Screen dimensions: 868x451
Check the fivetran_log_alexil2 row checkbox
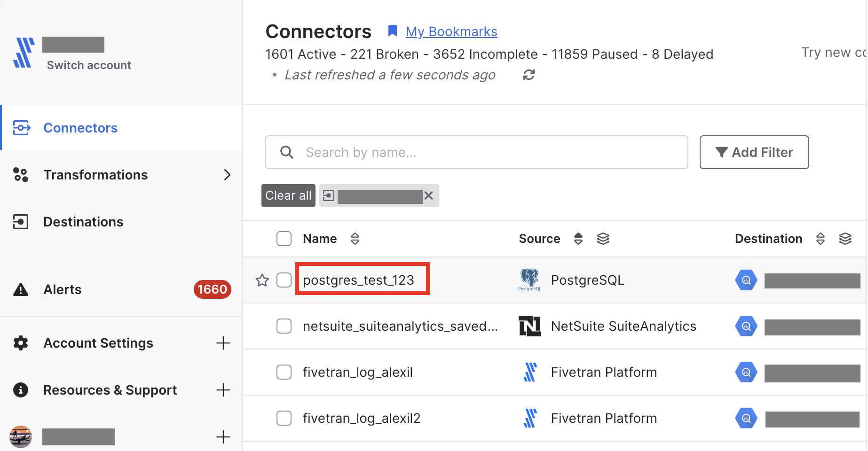coord(284,418)
